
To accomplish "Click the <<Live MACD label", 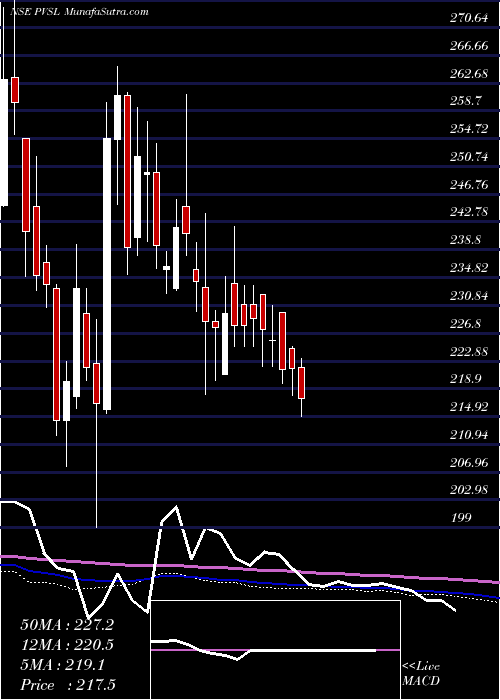I will (x=421, y=674).
